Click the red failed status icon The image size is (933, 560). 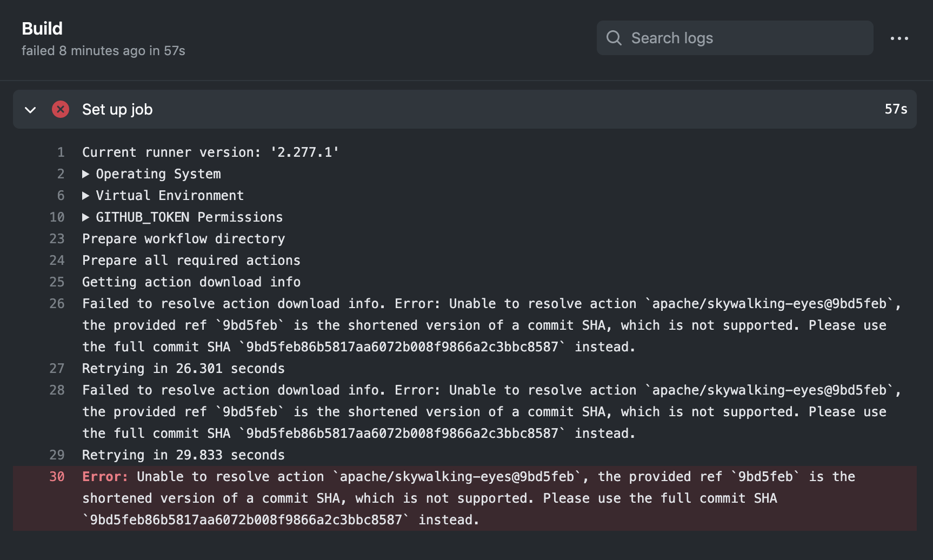tap(61, 109)
